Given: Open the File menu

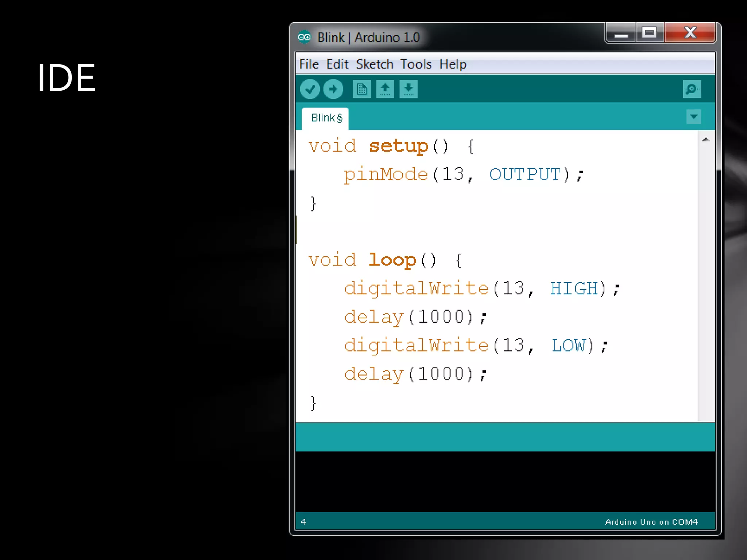Looking at the screenshot, I should click(x=309, y=64).
